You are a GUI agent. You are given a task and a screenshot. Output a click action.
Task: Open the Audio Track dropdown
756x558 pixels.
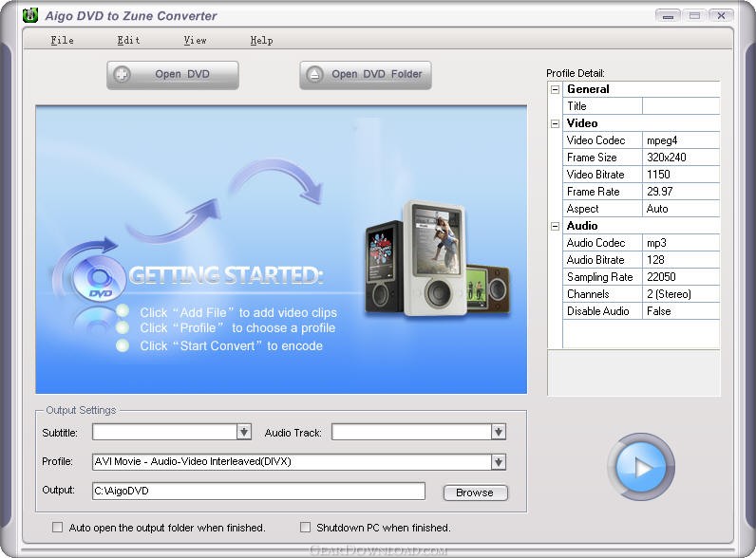pyautogui.click(x=498, y=432)
